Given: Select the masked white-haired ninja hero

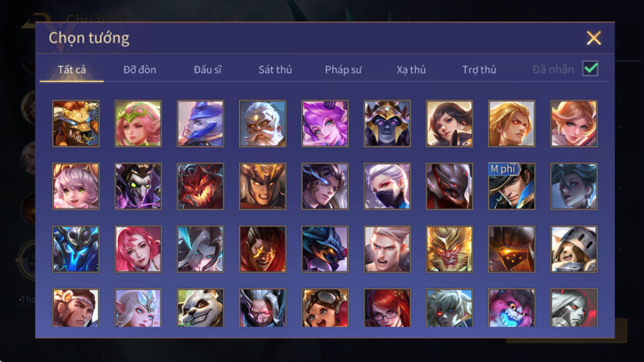Looking at the screenshot, I should (x=387, y=186).
